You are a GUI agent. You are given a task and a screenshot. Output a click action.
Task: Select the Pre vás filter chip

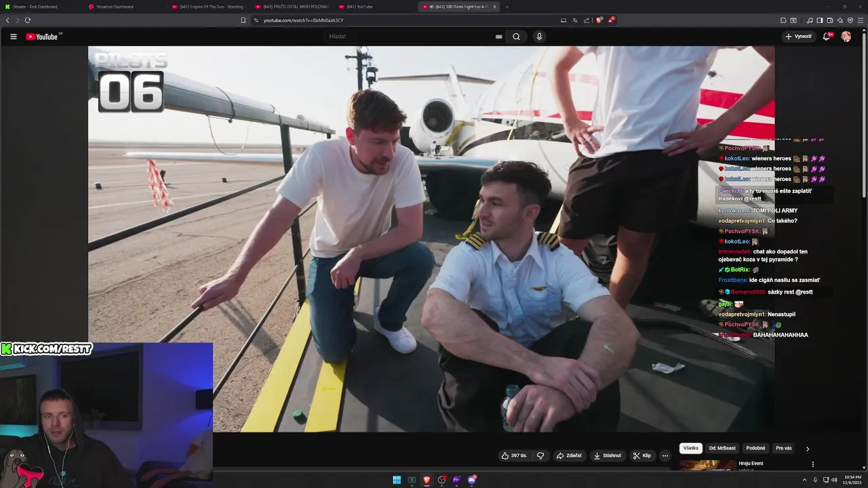tap(783, 448)
